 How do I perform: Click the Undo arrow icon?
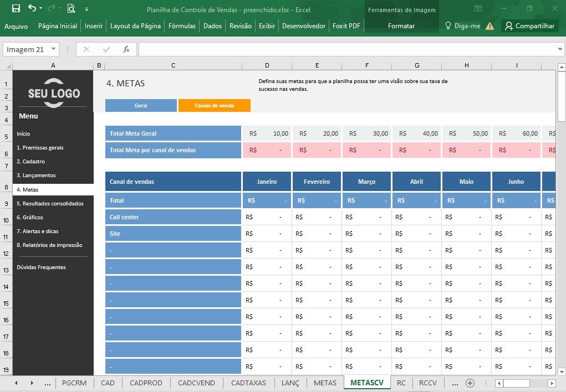click(32, 8)
